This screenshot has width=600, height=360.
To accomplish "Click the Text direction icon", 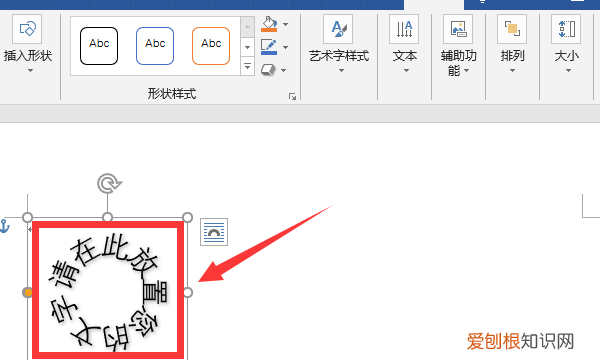I will (404, 29).
